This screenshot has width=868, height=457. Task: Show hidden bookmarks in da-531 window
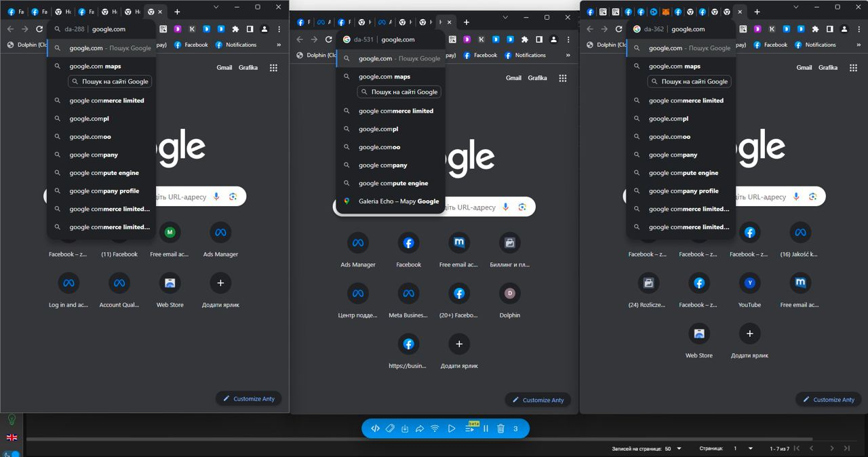568,55
